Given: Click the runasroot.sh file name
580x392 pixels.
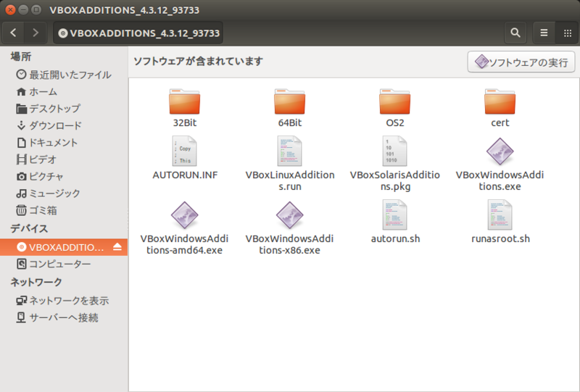Looking at the screenshot, I should click(x=500, y=239).
